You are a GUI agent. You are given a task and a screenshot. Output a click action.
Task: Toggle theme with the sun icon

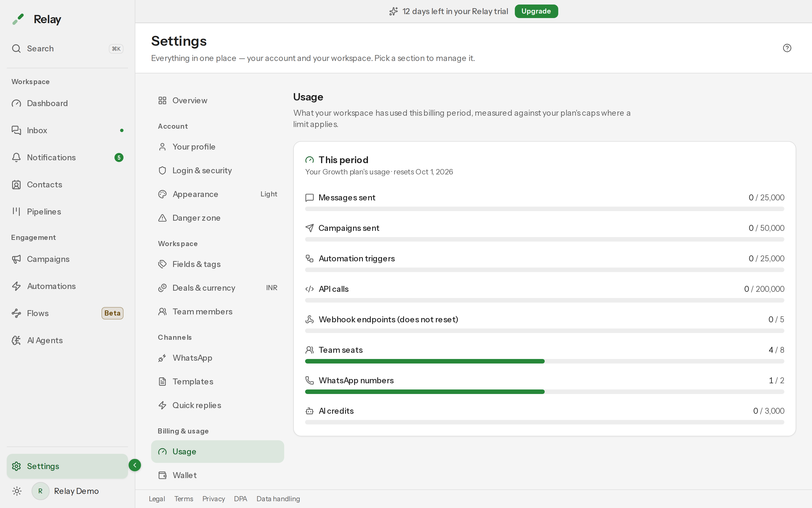17,491
